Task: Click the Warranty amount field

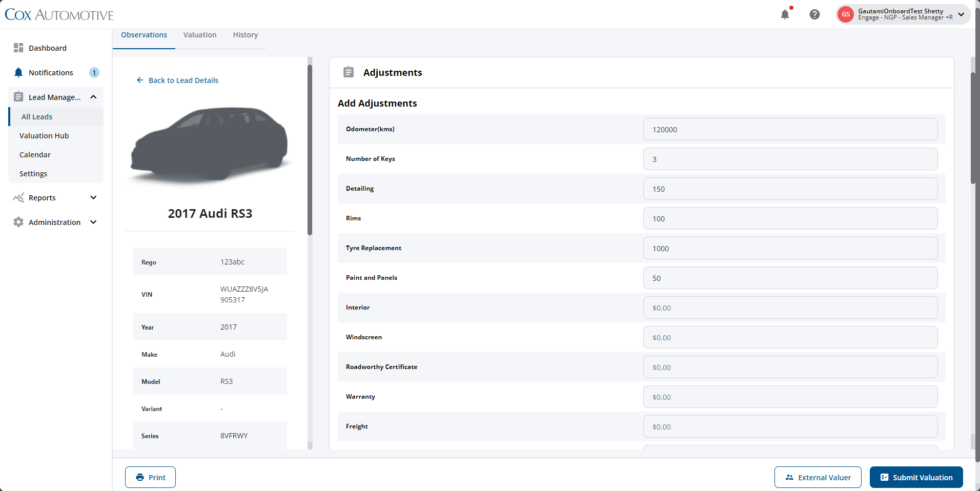Action: click(790, 397)
